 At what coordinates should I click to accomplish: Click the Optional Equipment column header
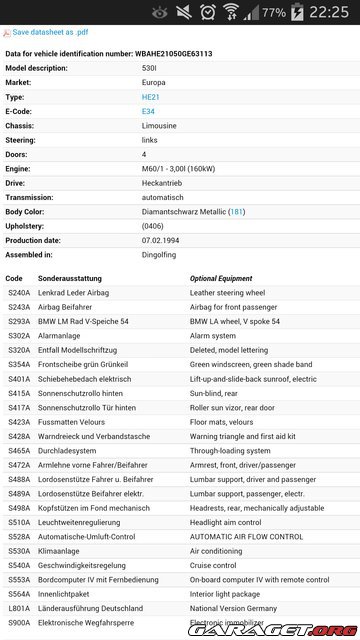pos(221,278)
